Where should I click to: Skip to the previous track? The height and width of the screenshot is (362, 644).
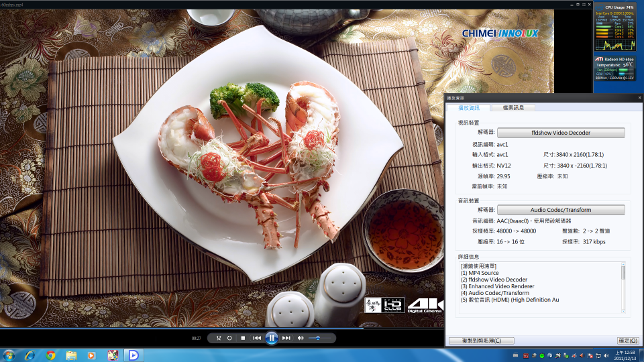click(x=257, y=338)
